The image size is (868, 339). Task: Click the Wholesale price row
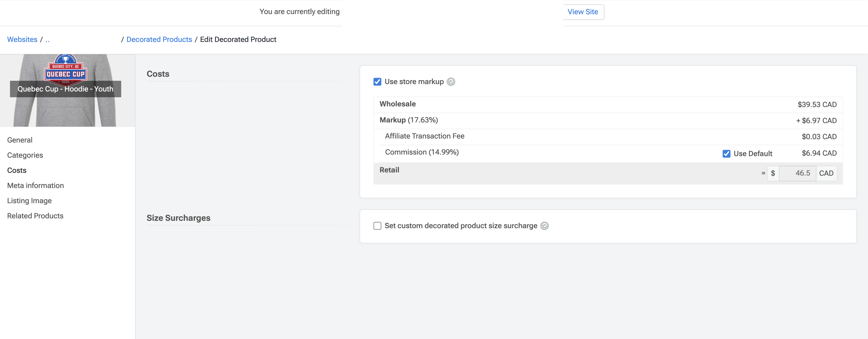click(x=607, y=104)
